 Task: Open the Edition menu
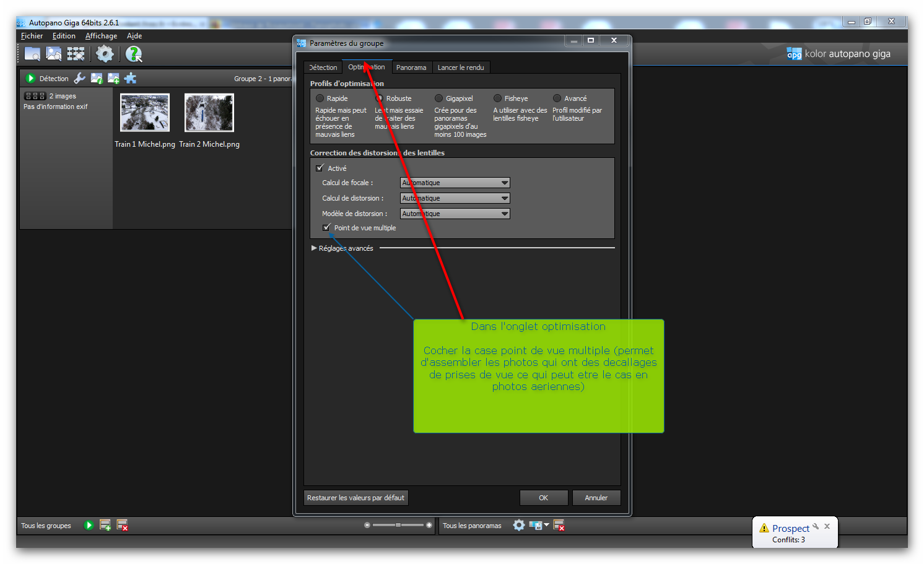coord(64,36)
